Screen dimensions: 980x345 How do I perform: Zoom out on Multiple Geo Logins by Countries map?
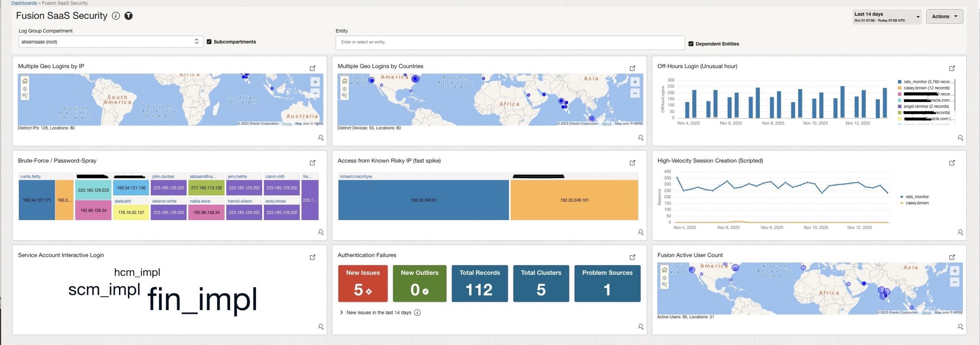tap(635, 93)
